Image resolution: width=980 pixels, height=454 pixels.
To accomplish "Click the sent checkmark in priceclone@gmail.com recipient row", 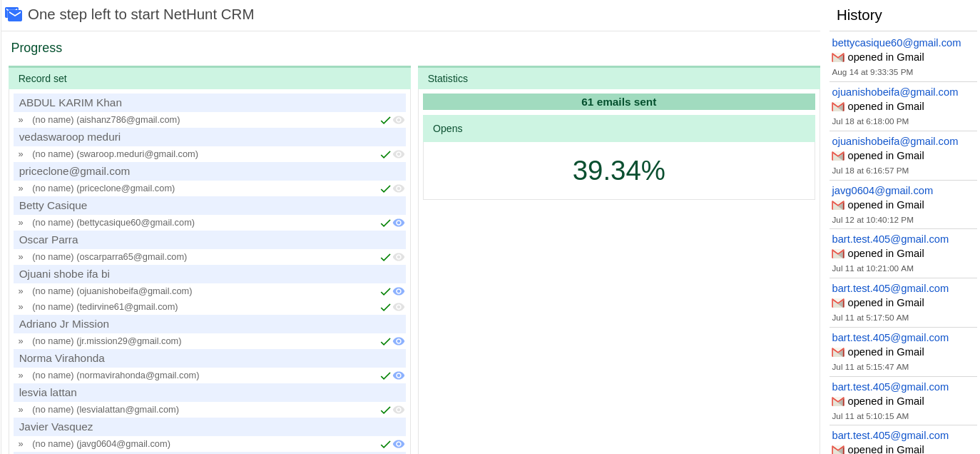I will 385,188.
